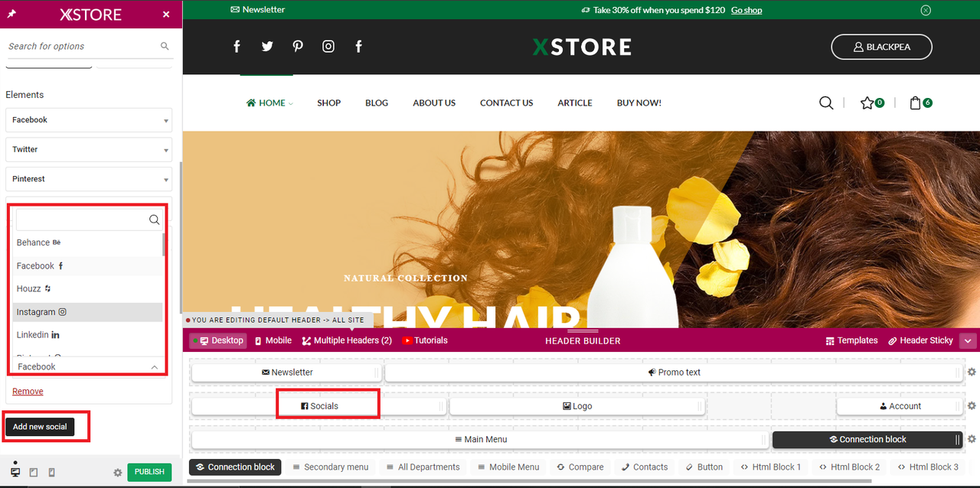Choose Facebook option below Behance in list
The height and width of the screenshot is (488, 980).
click(87, 266)
